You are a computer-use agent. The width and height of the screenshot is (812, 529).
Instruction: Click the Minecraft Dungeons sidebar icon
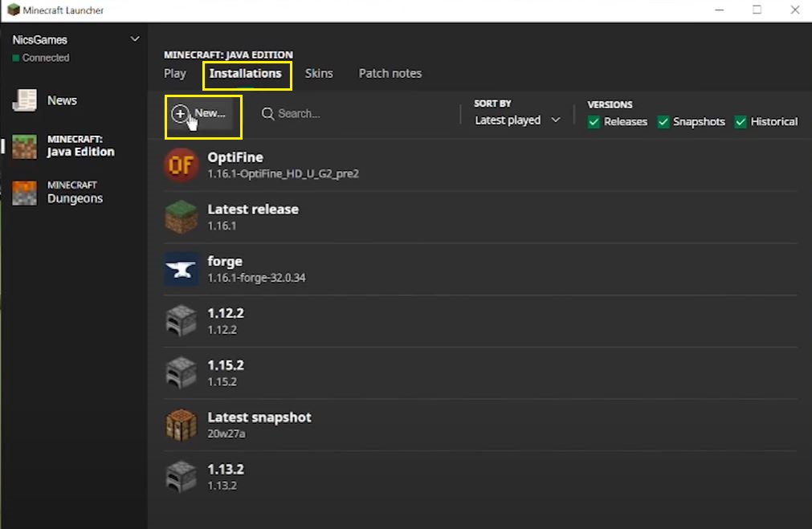coord(24,193)
